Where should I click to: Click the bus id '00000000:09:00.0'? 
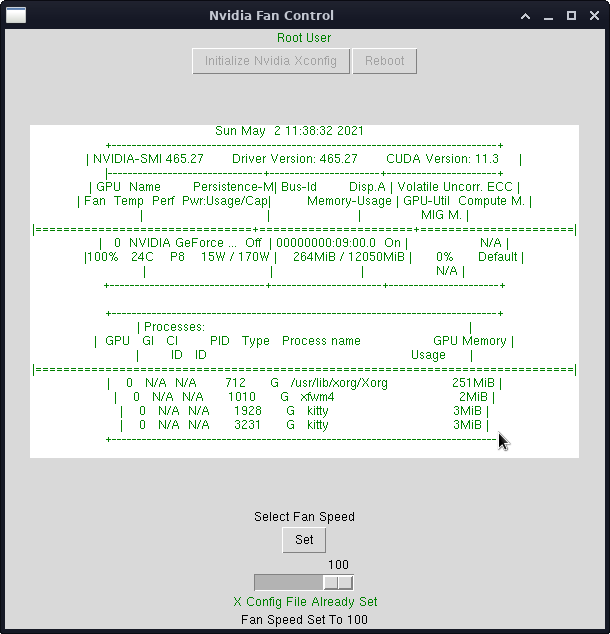326,243
